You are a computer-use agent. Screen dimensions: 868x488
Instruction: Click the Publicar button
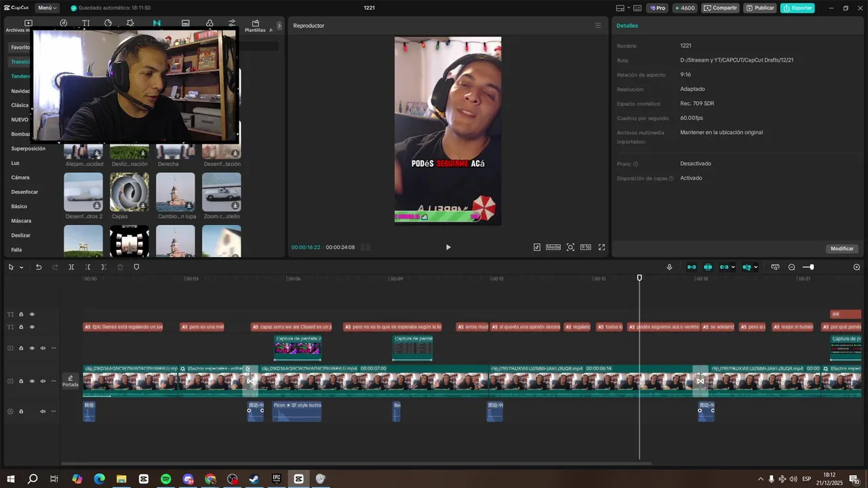(760, 8)
